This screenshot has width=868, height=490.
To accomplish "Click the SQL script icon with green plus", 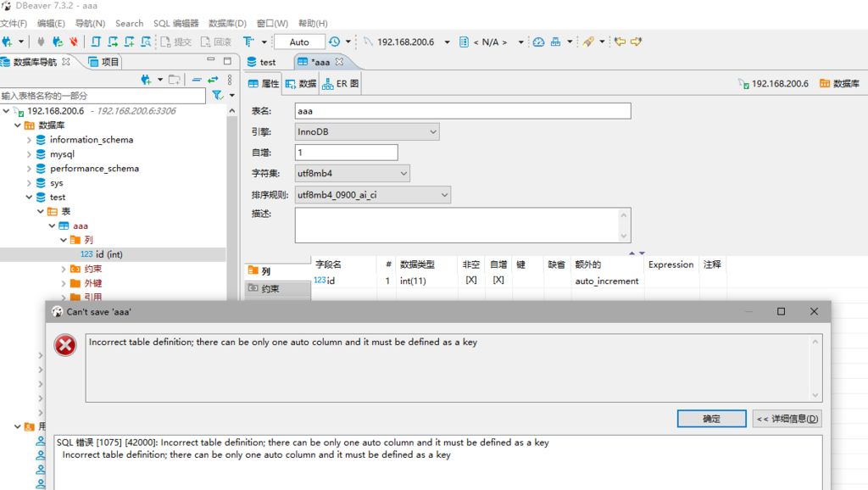I will [129, 42].
